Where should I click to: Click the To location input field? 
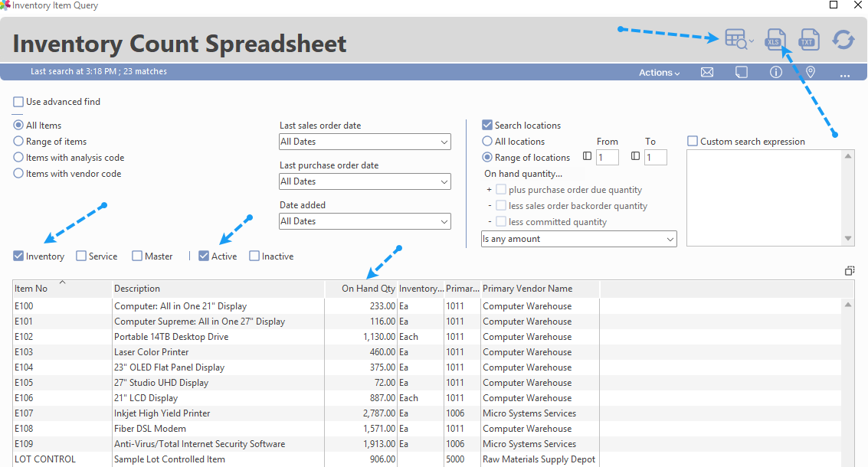coord(656,157)
